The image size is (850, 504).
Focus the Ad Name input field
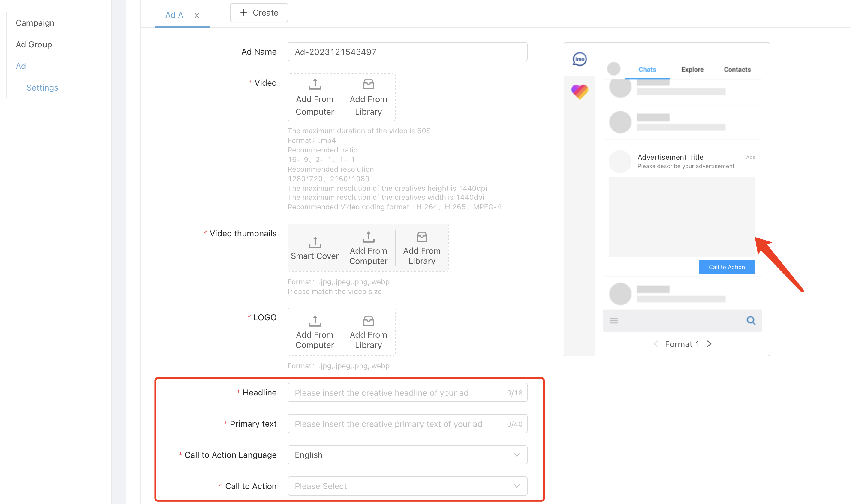tap(407, 52)
